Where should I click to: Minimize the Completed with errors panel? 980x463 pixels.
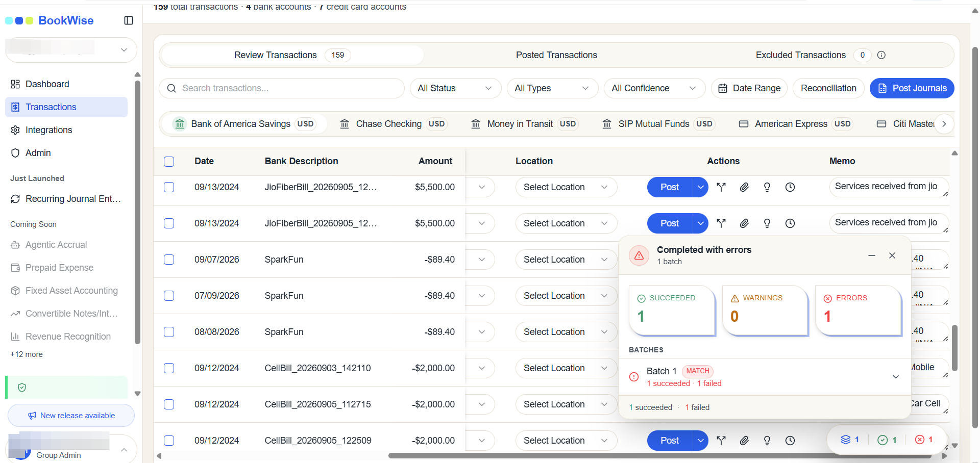click(x=872, y=255)
